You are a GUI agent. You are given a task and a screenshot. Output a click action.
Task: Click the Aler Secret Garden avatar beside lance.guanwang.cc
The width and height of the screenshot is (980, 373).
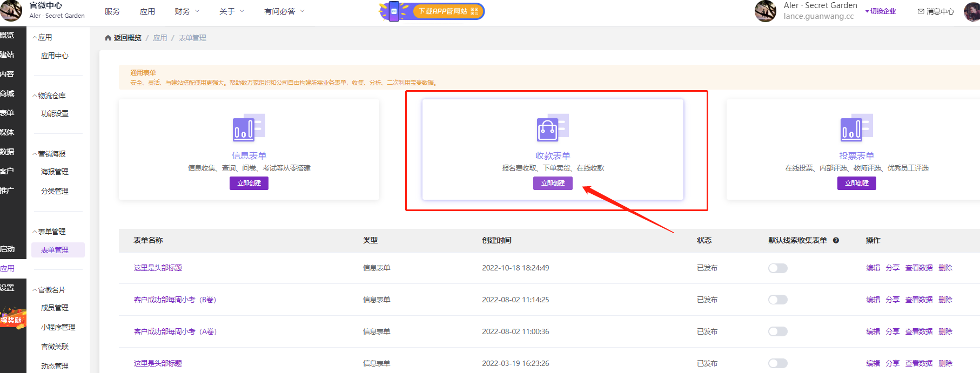pyautogui.click(x=765, y=11)
